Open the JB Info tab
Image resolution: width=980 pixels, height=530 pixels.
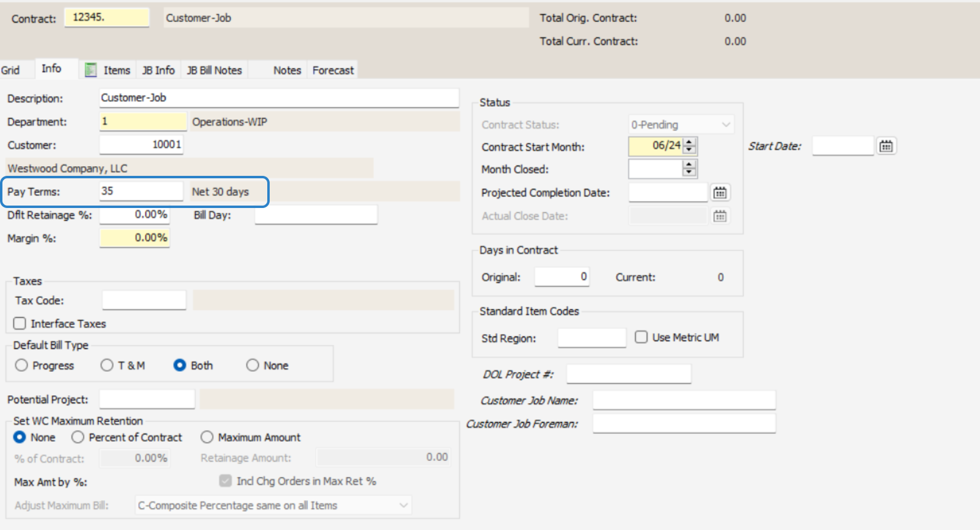[158, 70]
